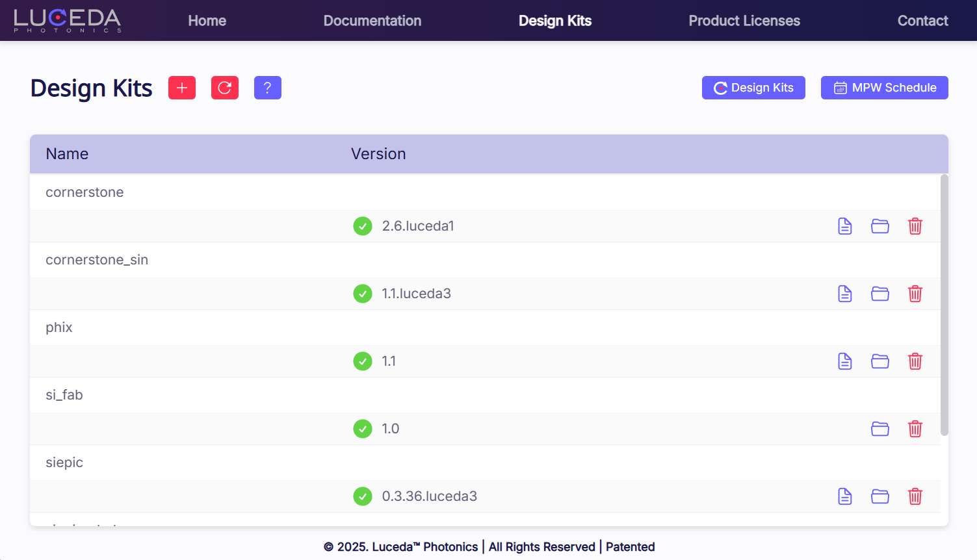
Task: Click the blue Design Kits button
Action: point(753,88)
